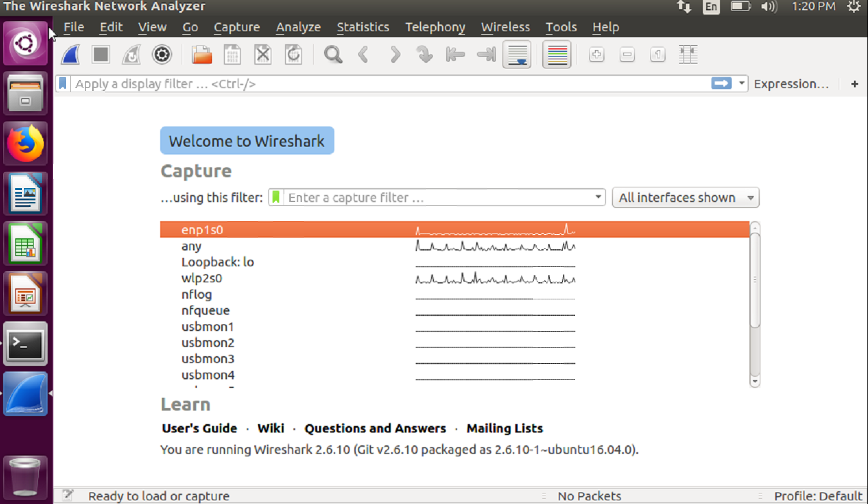Open the Tools menu
Viewport: 868px width, 504px height.
pyautogui.click(x=561, y=27)
